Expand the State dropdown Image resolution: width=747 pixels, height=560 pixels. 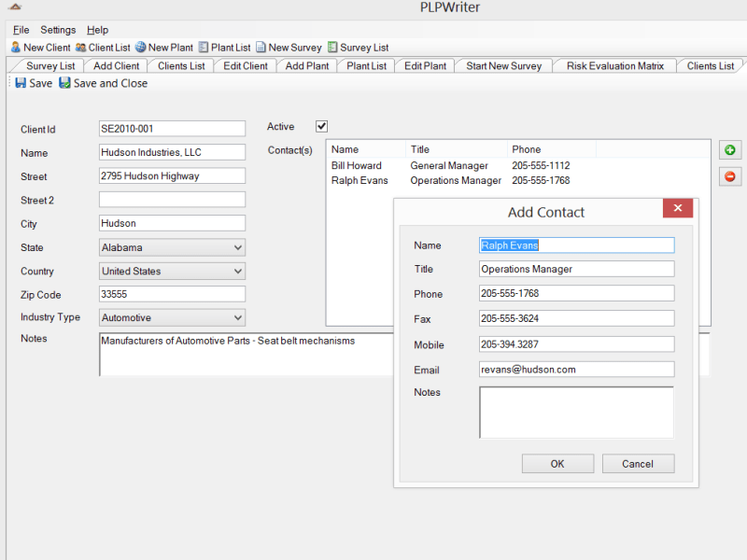(x=237, y=247)
